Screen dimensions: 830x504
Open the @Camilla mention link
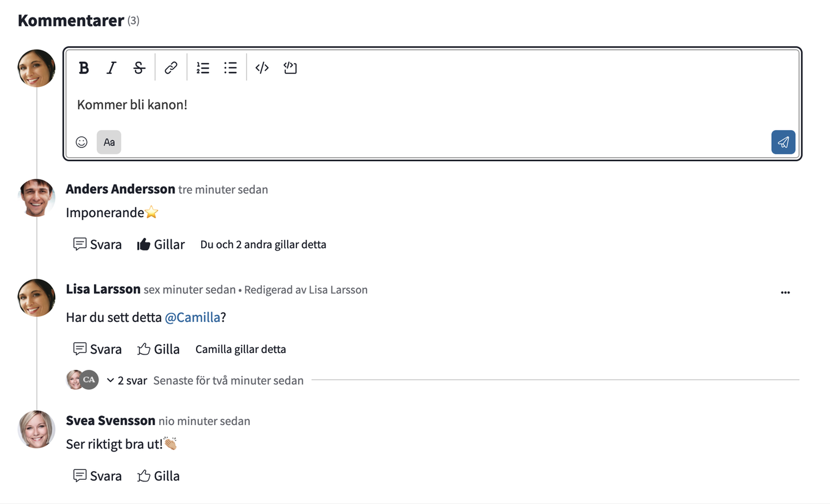coord(193,317)
